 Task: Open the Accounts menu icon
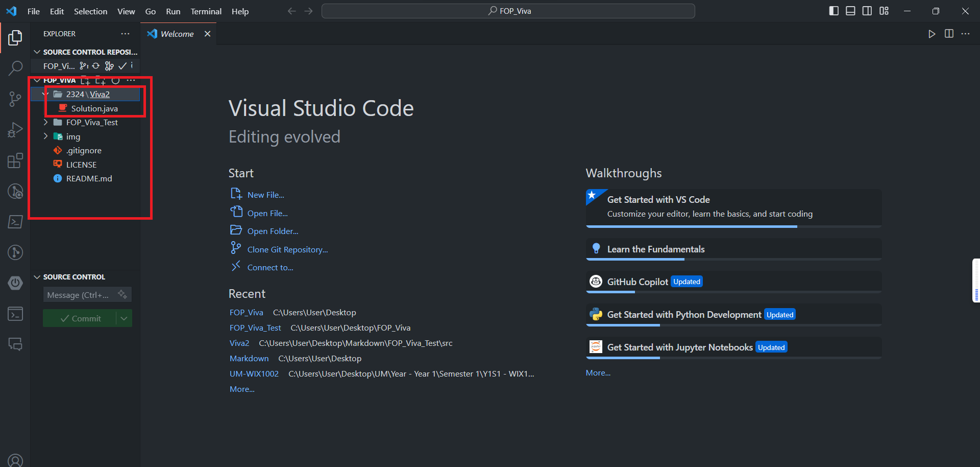[15, 460]
